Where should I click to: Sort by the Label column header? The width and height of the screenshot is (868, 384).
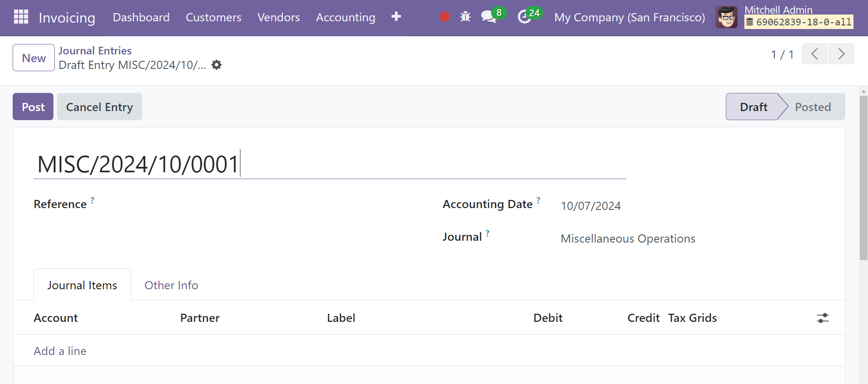click(x=341, y=318)
